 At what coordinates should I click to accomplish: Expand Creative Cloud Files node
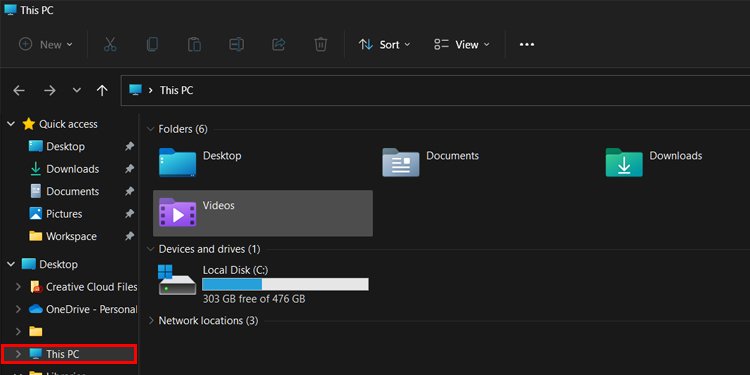coord(18,287)
